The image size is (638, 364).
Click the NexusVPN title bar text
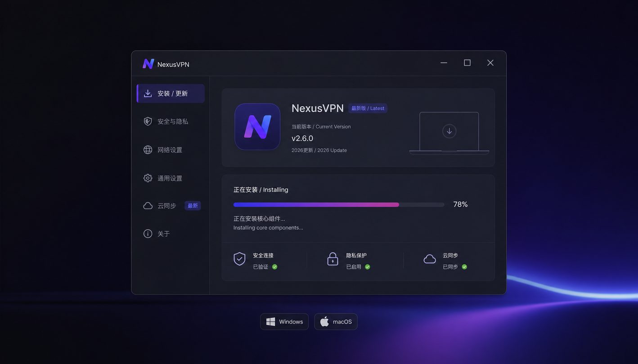point(173,64)
